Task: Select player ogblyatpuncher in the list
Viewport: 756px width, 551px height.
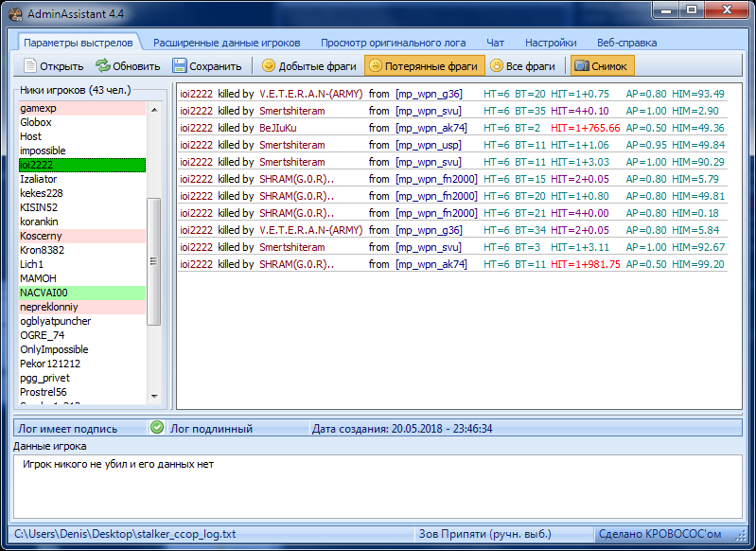Action: click(x=82, y=321)
